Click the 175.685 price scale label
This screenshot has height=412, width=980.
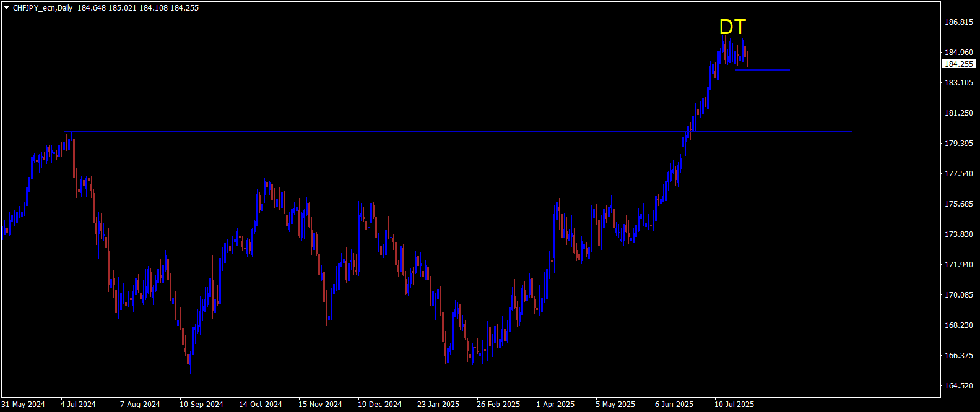click(959, 204)
